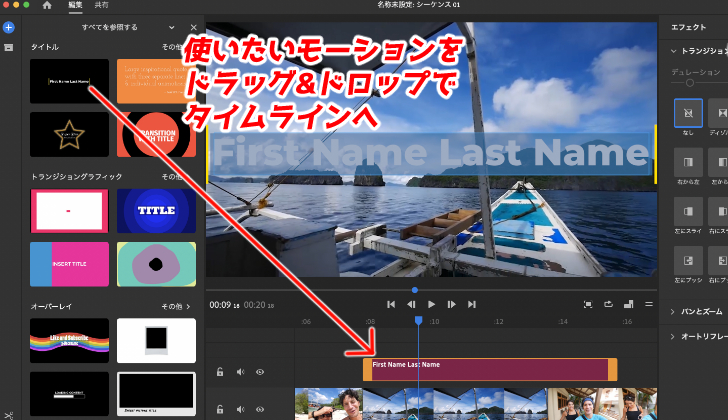Switch to the 共有 tab
Image resolution: width=728 pixels, height=420 pixels.
[x=101, y=5]
